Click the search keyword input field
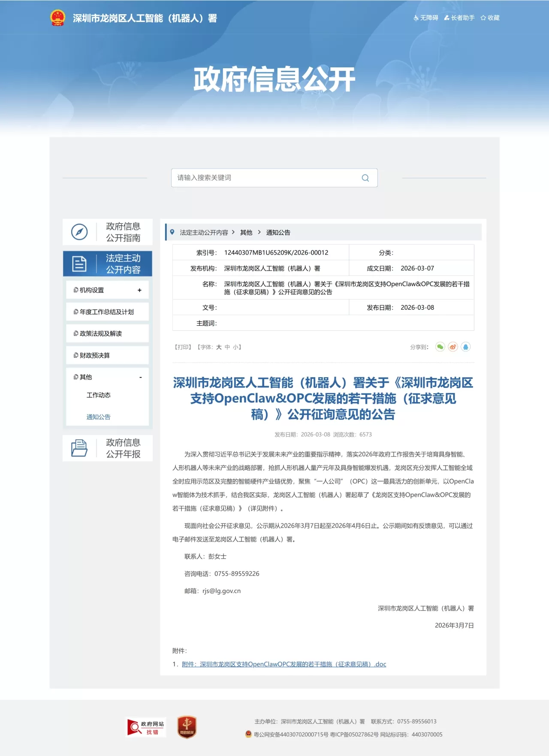This screenshot has width=549, height=756. [274, 178]
